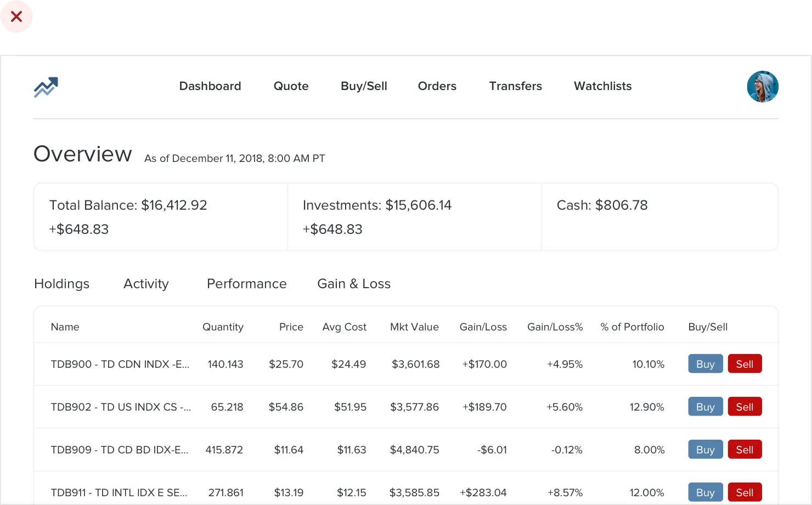The height and width of the screenshot is (505, 812).
Task: Show the Performance tab
Action: click(246, 284)
